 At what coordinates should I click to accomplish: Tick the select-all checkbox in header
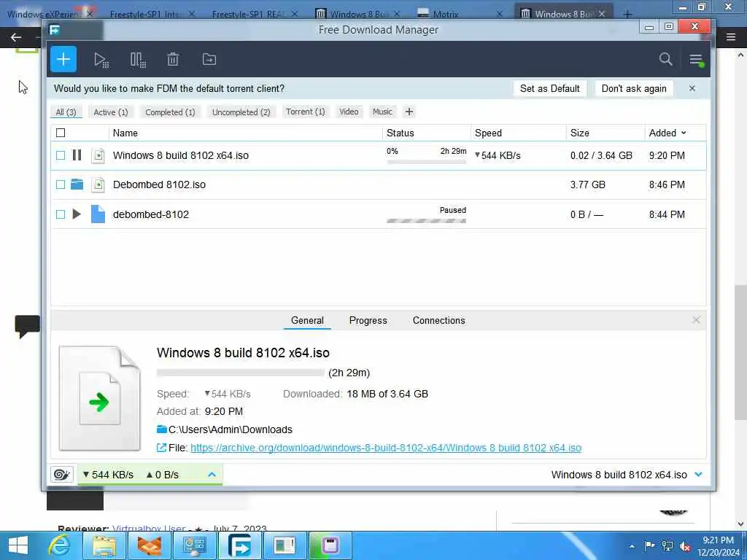61,133
